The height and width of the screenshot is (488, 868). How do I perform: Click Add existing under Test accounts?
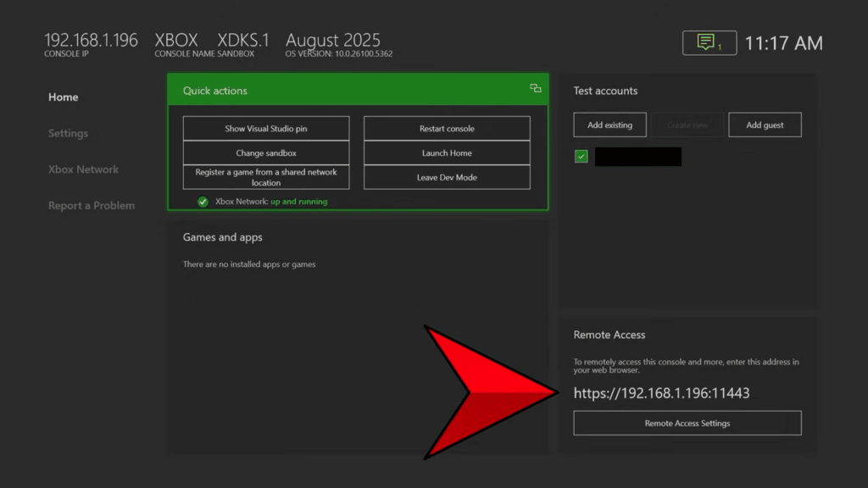[609, 124]
